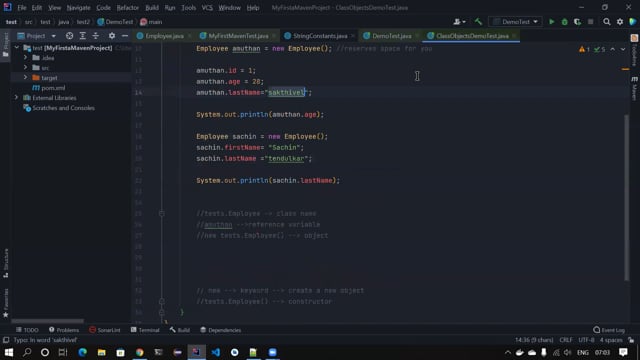The height and width of the screenshot is (360, 640).
Task: Open the Event Log
Action: tap(609, 330)
